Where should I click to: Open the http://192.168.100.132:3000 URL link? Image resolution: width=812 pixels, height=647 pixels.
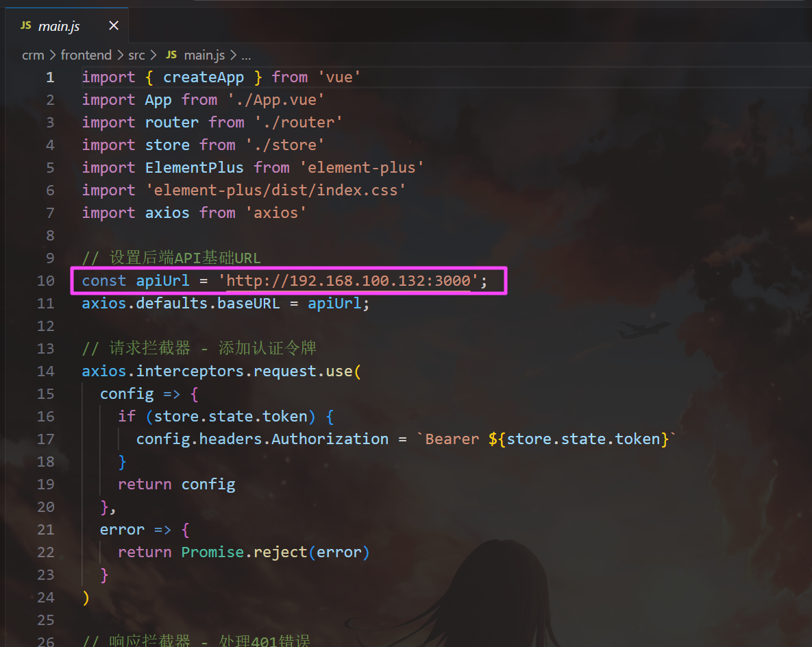349,281
